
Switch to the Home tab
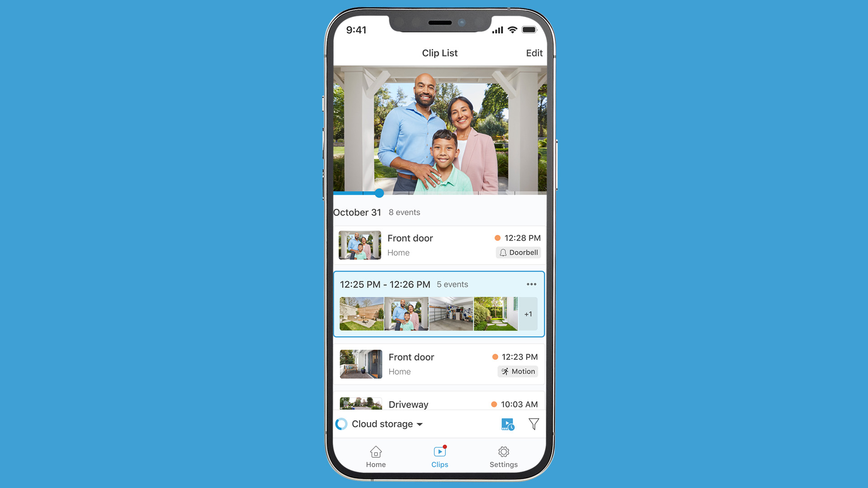pos(375,455)
